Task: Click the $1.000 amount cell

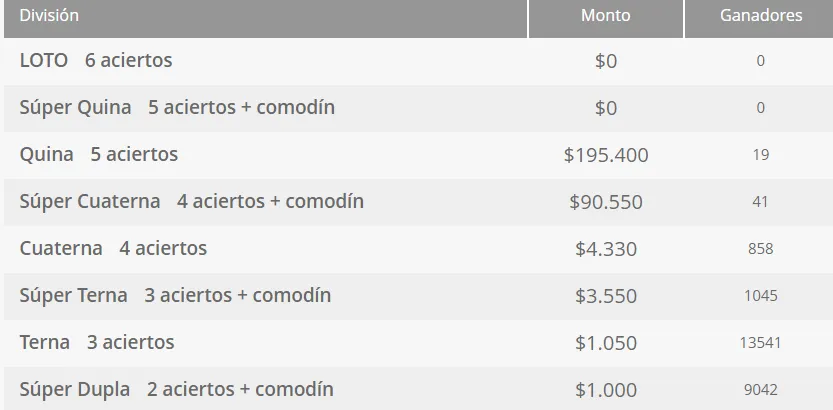Action: tap(606, 390)
